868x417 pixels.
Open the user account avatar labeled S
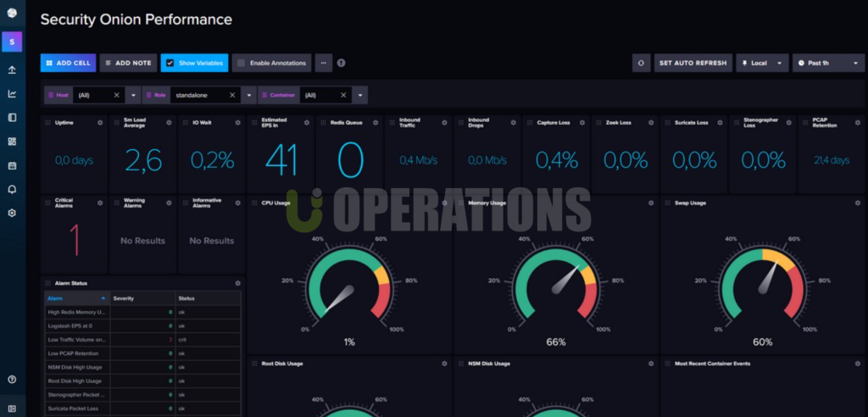click(x=12, y=42)
